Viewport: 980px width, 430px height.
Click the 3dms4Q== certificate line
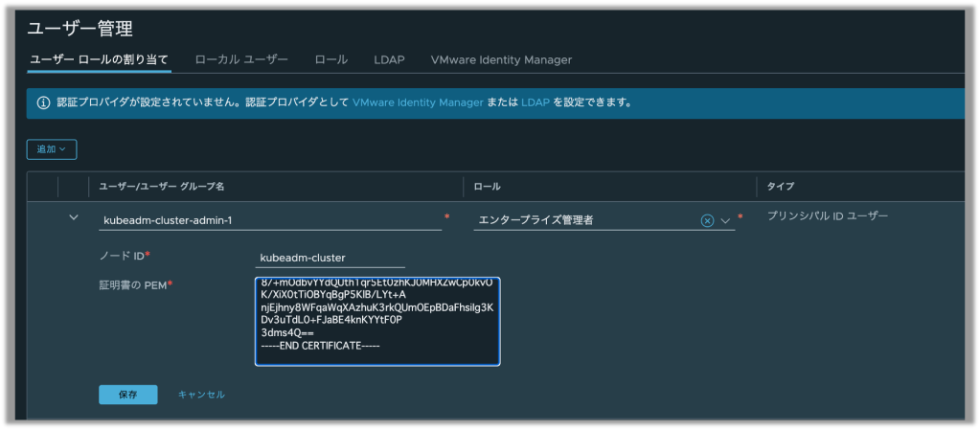[287, 333]
